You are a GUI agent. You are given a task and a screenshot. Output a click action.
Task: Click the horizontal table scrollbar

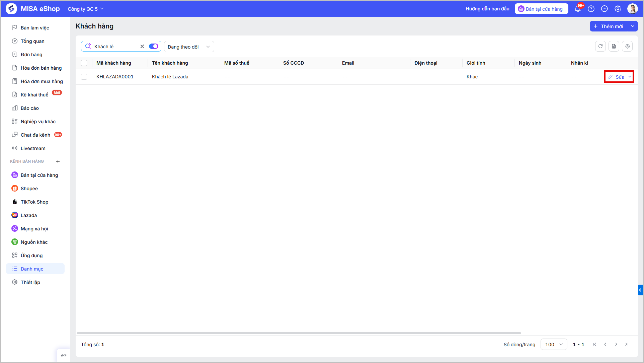[x=299, y=333]
